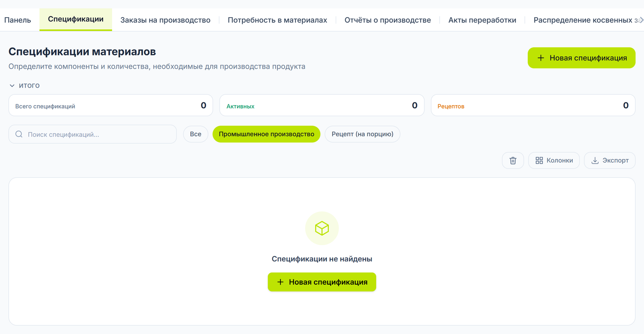Click the search magnifier icon

pyautogui.click(x=19, y=134)
